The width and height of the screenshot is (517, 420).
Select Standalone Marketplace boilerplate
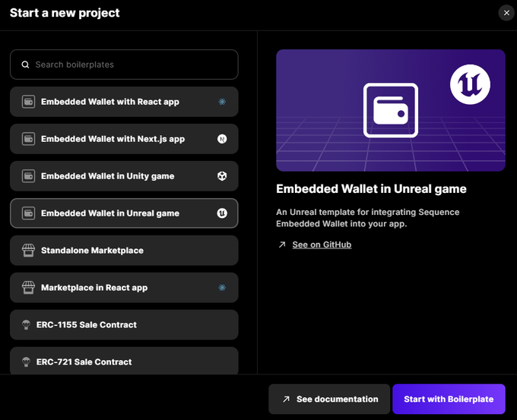click(124, 251)
